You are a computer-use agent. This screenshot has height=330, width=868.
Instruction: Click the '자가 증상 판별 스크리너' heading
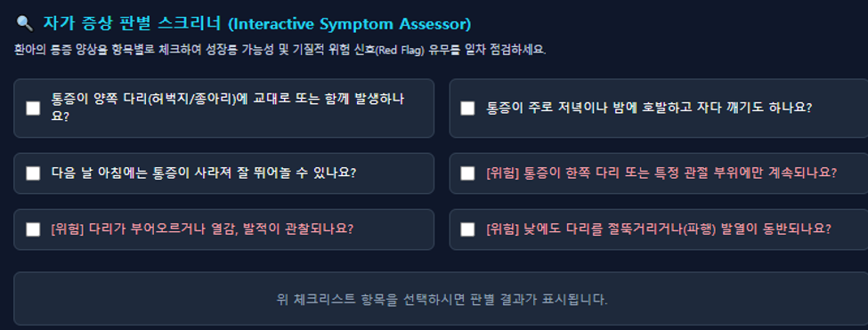click(133, 24)
